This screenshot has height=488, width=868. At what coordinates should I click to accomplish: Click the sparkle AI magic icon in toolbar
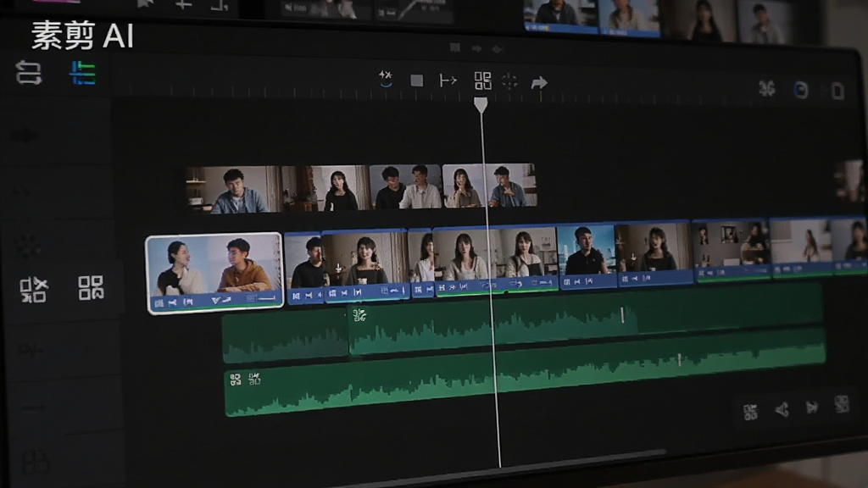point(386,79)
